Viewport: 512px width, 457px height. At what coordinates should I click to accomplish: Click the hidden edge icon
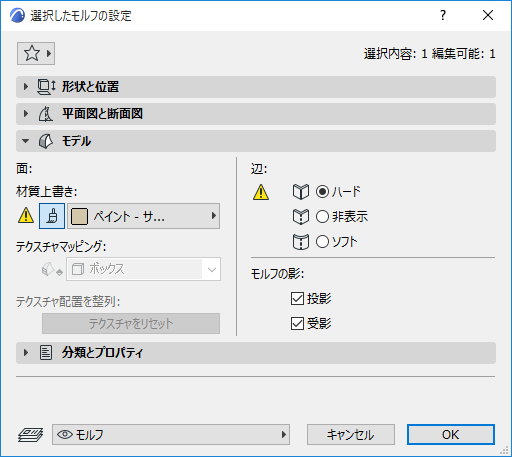(301, 217)
